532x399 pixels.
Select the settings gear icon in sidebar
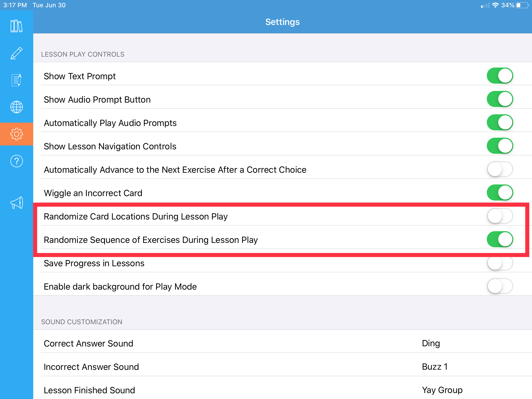(16, 134)
